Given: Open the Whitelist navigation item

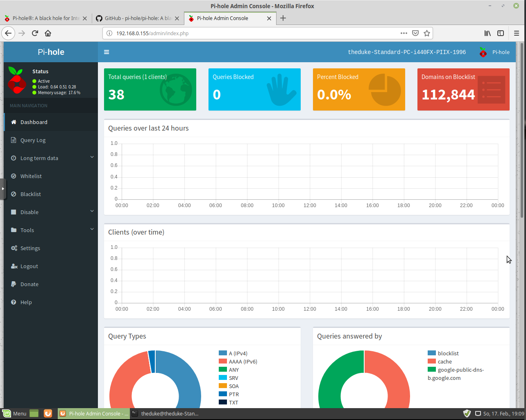Looking at the screenshot, I should pyautogui.click(x=51, y=176).
